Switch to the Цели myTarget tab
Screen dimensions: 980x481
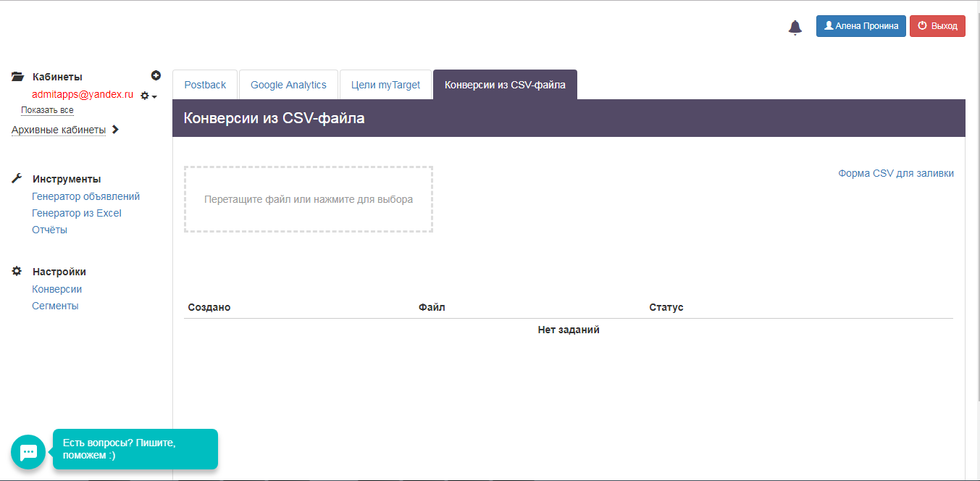point(385,85)
